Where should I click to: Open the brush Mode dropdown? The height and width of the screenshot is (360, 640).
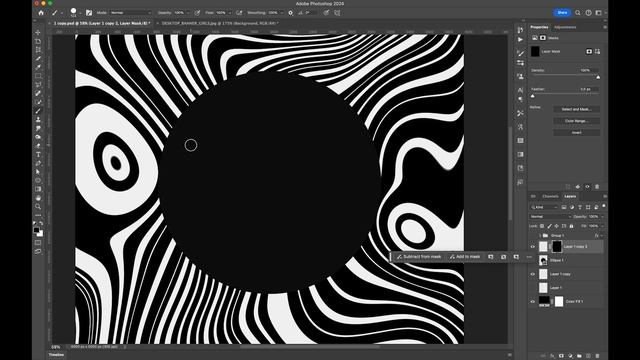click(130, 13)
